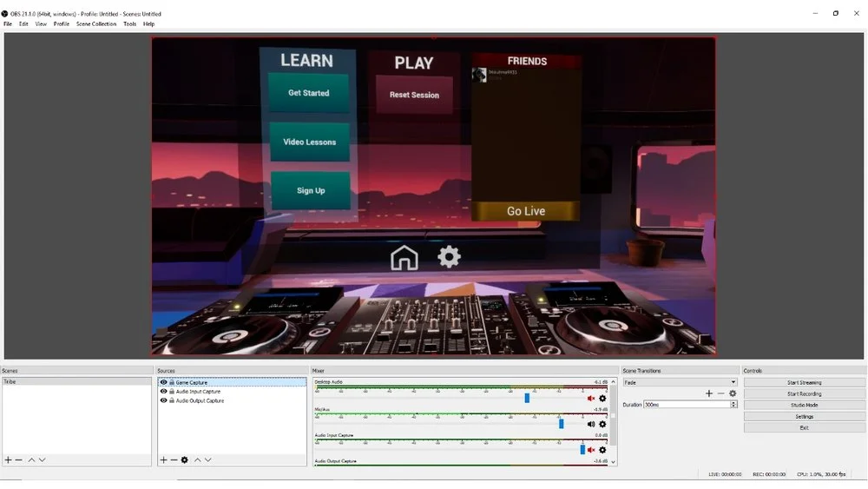Click the LIVE: 00:00:00 status text

click(x=725, y=474)
